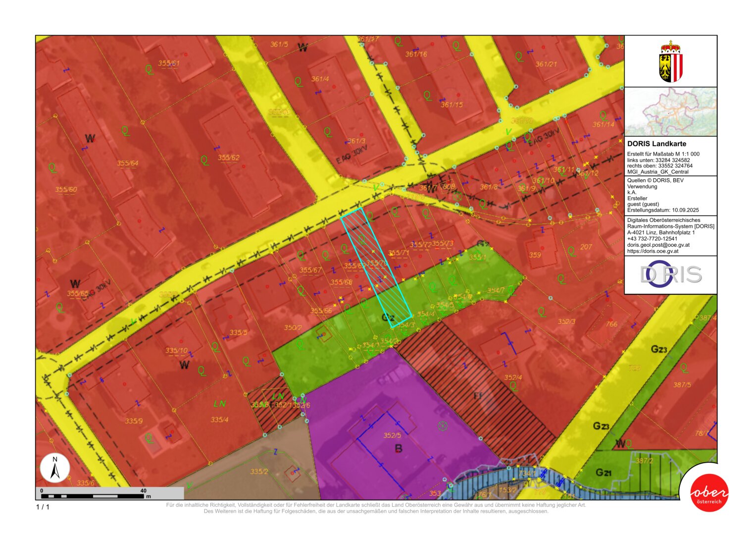Viewport: 756px width, 535px height.
Task: Click parcel label 207
Action: (x=586, y=246)
